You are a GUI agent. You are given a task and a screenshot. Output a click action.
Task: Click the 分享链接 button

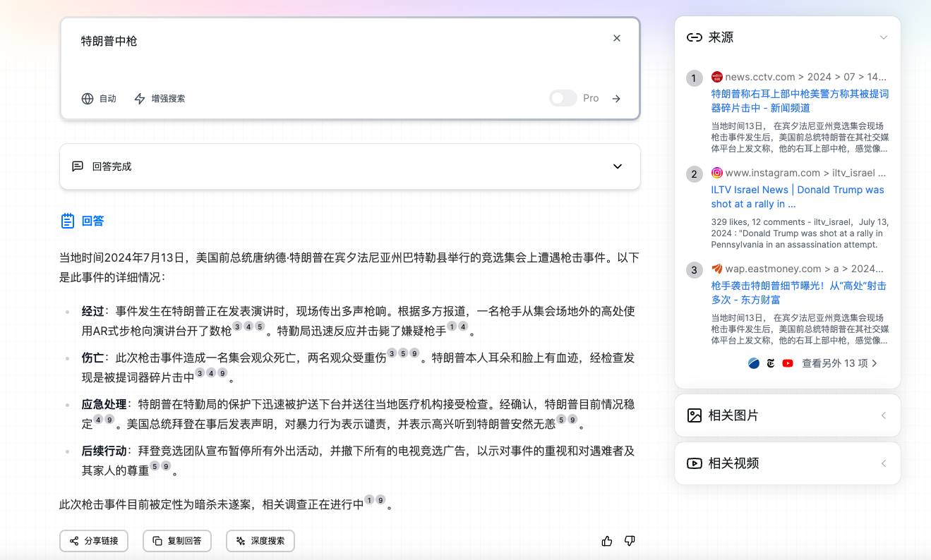[x=94, y=541]
